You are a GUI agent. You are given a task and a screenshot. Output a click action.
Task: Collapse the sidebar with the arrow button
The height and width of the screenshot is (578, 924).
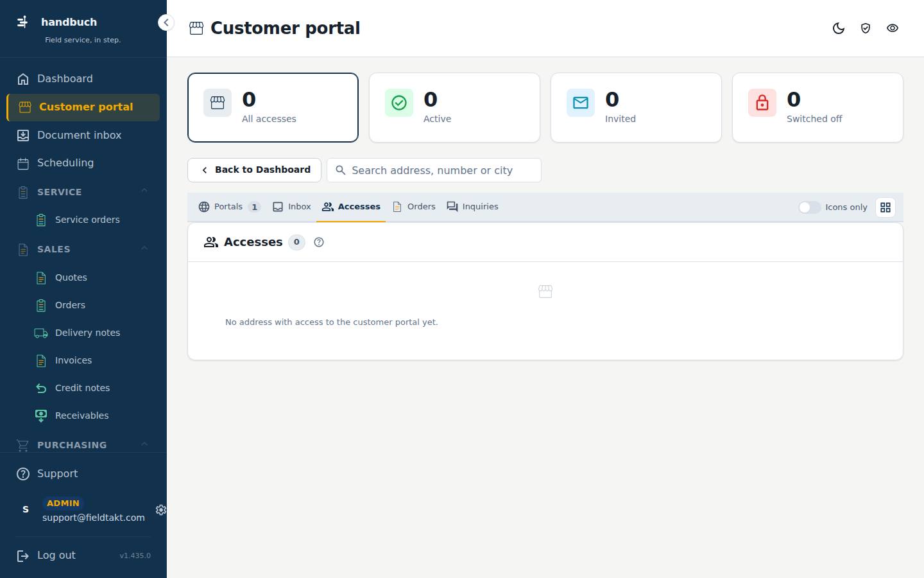click(x=166, y=22)
